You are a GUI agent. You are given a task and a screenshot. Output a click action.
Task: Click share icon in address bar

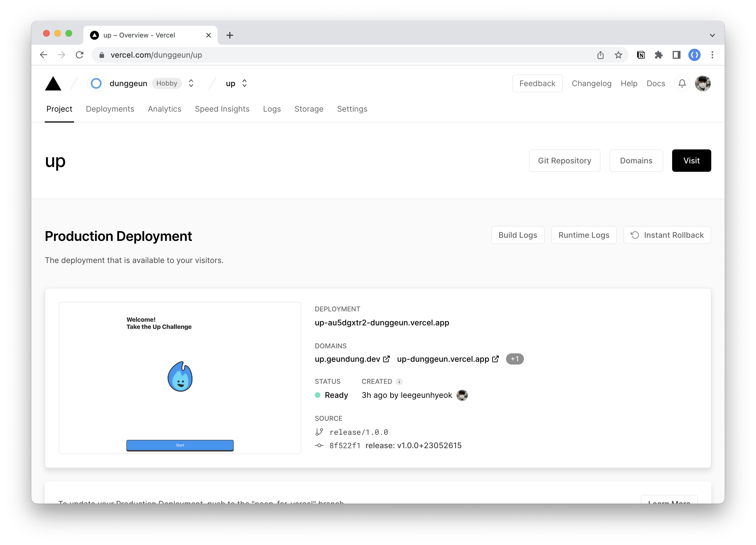pyautogui.click(x=600, y=55)
